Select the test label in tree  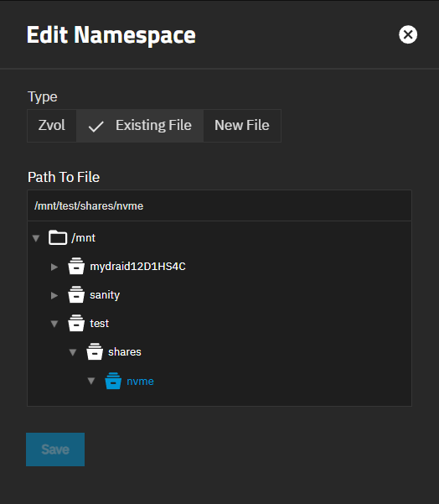click(x=99, y=324)
